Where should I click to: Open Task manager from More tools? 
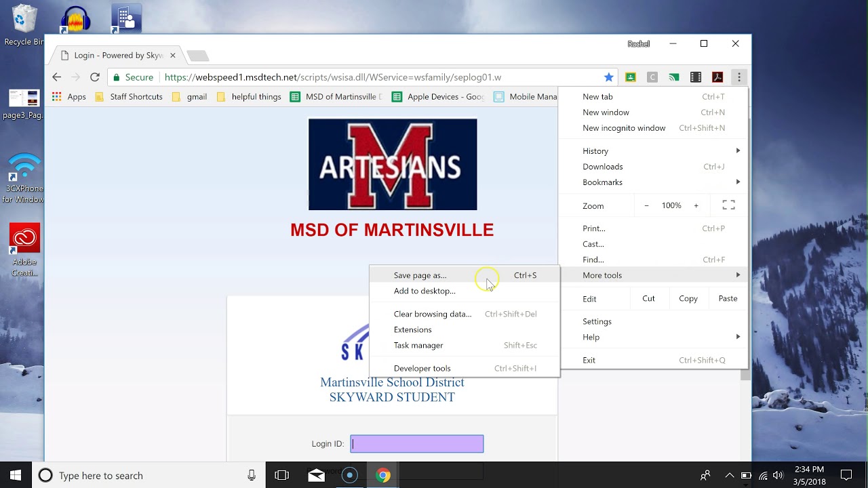(x=465, y=345)
